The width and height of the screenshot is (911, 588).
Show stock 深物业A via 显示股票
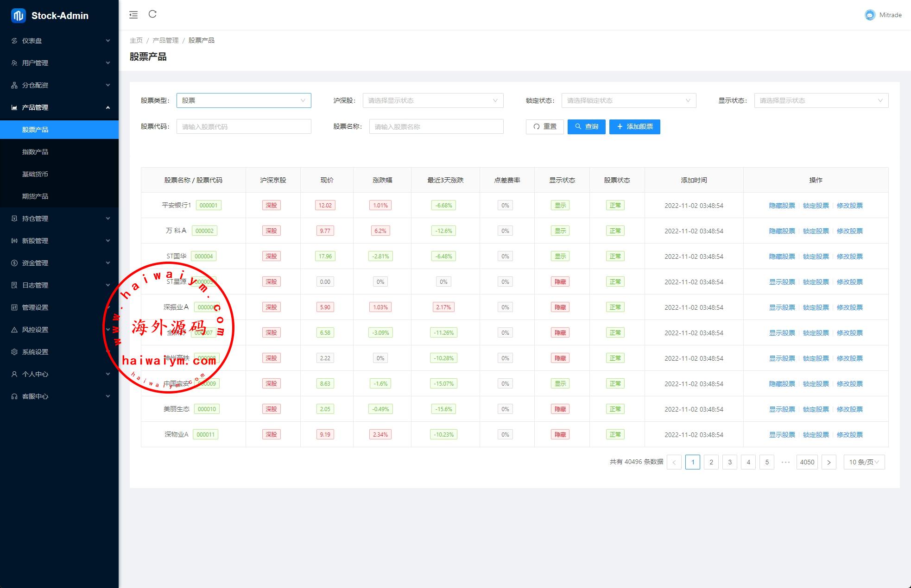782,435
